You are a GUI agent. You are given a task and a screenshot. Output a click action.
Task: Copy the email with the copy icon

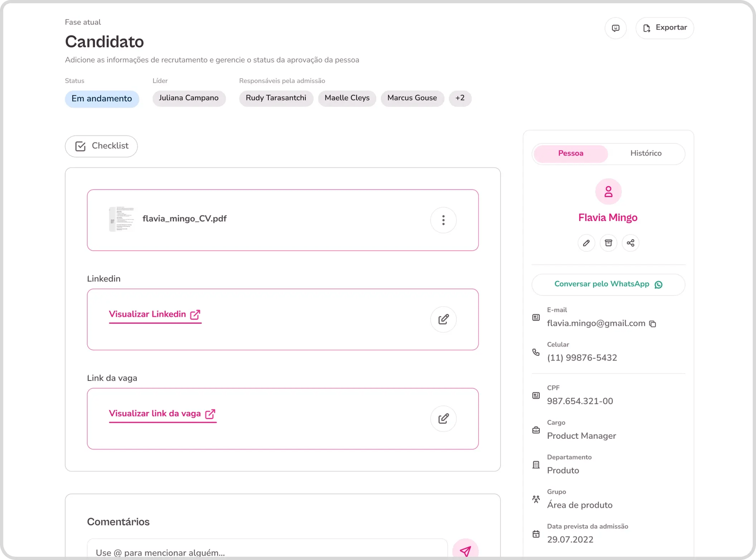click(x=652, y=324)
